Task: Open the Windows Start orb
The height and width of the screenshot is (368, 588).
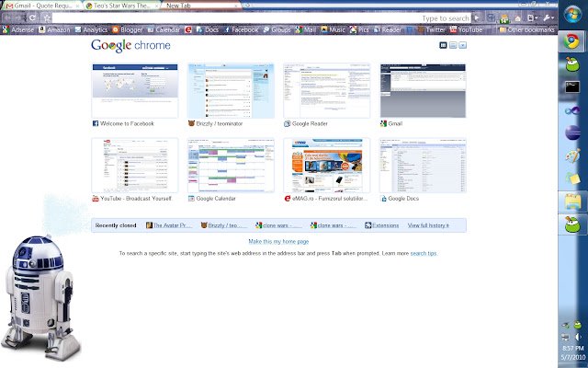Action: pos(573,15)
